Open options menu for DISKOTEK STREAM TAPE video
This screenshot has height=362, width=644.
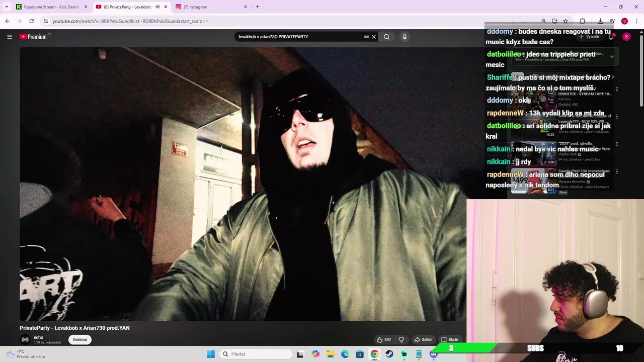pos(617,89)
